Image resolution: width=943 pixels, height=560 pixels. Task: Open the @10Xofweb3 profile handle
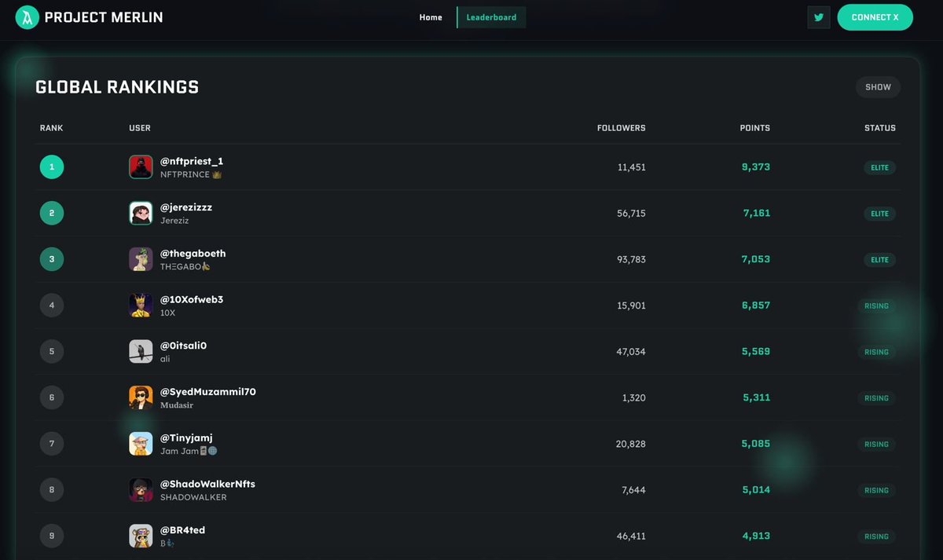(192, 299)
